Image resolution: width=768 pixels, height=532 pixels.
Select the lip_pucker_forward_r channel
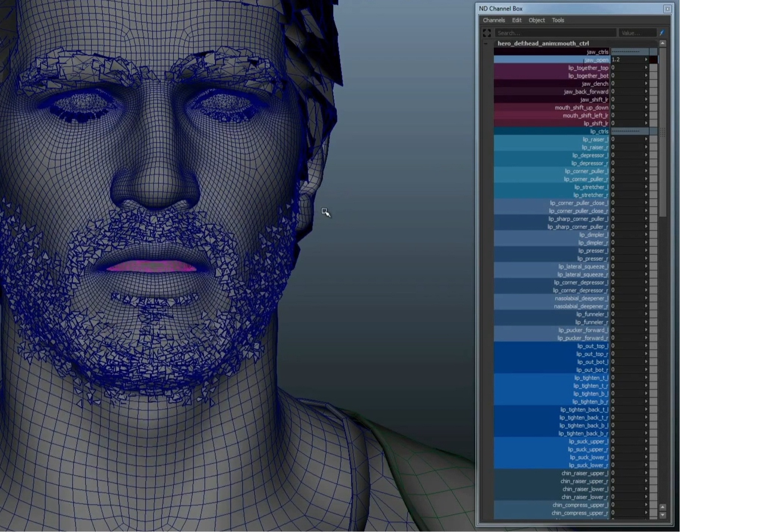click(x=552, y=338)
